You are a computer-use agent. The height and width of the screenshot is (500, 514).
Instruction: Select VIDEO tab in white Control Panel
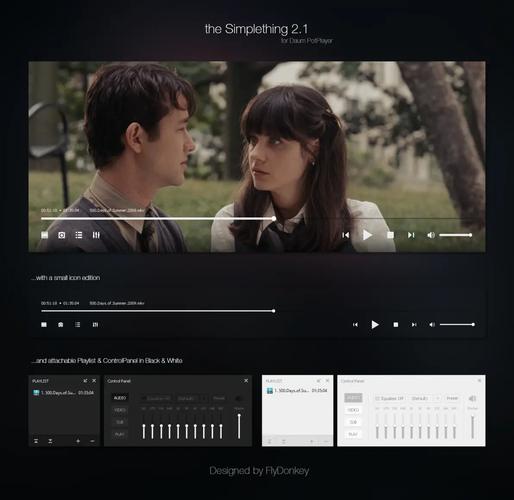pyautogui.click(x=353, y=410)
